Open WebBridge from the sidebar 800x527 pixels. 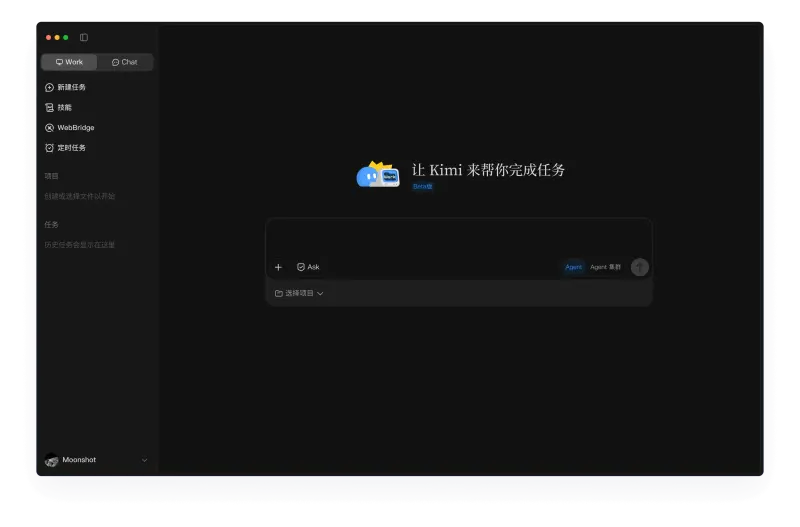(x=69, y=128)
